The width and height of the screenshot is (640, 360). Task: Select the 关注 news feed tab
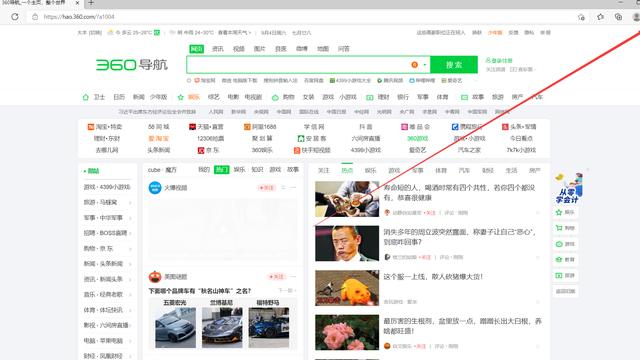click(x=324, y=170)
